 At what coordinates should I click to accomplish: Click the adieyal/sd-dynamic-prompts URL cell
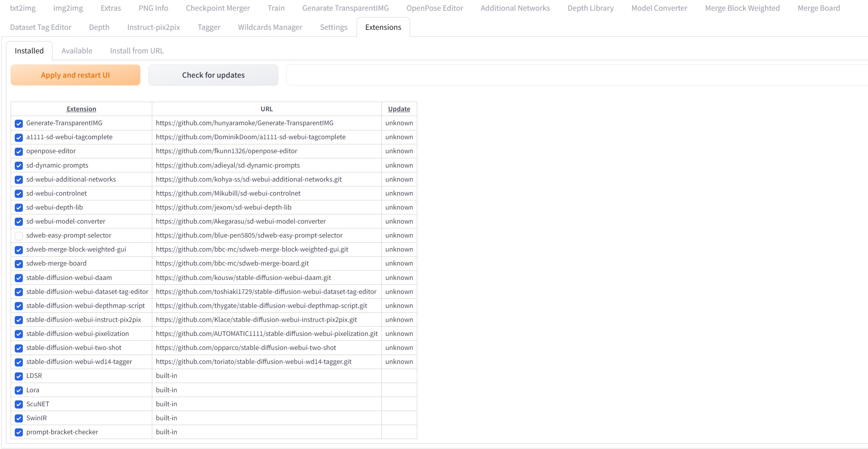pos(267,165)
